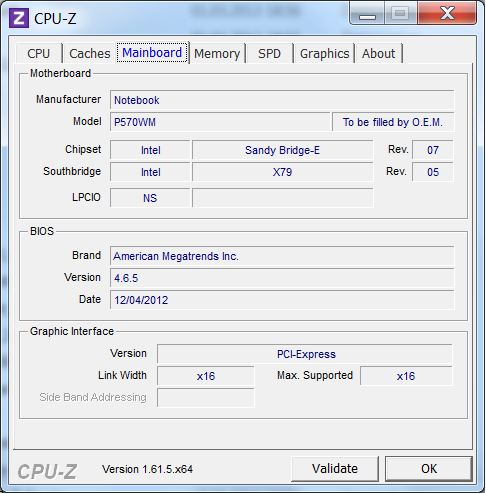Click the Manufacturer label
The height and width of the screenshot is (494, 486).
[x=68, y=99]
